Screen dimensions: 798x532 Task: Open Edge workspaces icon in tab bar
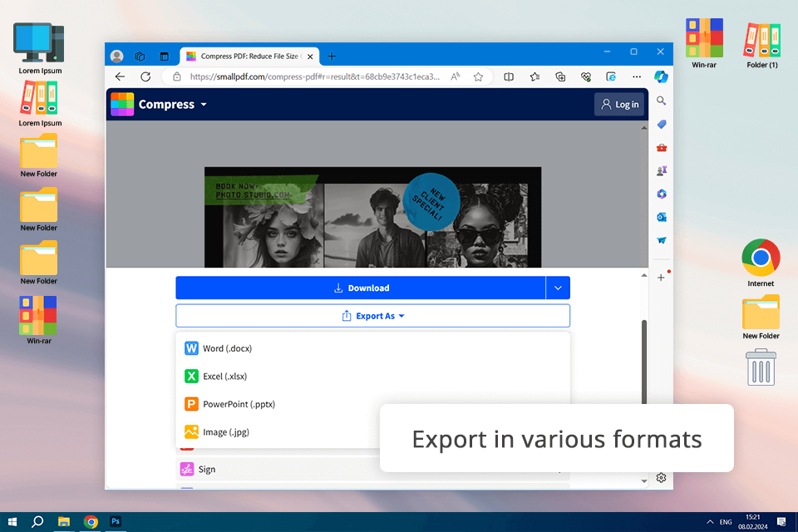tap(140, 56)
